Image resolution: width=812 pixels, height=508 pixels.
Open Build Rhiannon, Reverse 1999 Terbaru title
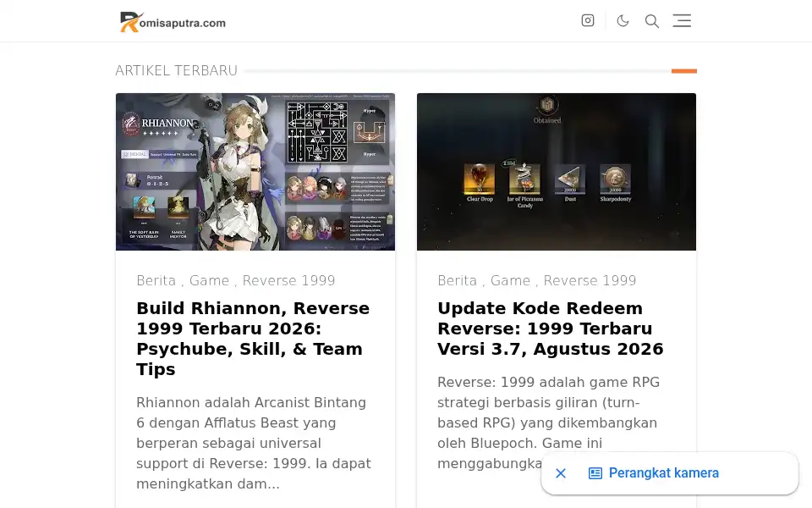[x=253, y=339]
